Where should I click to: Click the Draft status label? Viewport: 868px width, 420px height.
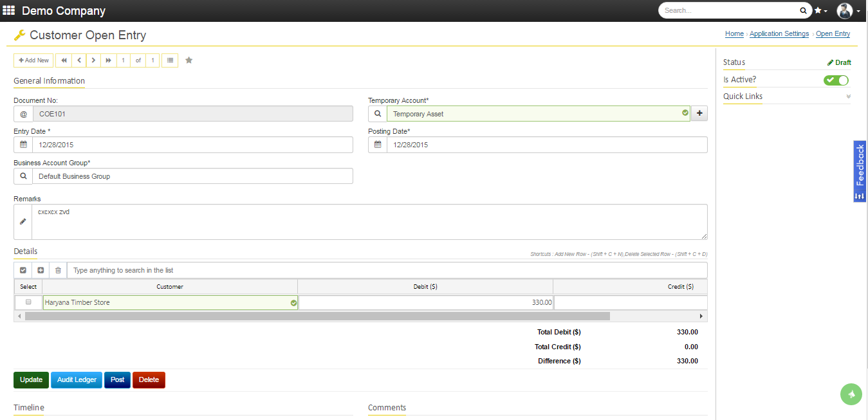click(x=839, y=62)
